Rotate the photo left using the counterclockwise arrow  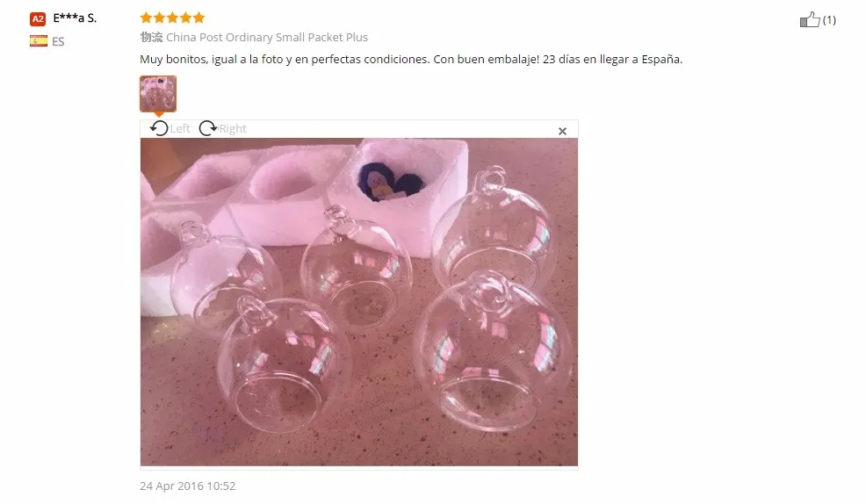[x=159, y=128]
